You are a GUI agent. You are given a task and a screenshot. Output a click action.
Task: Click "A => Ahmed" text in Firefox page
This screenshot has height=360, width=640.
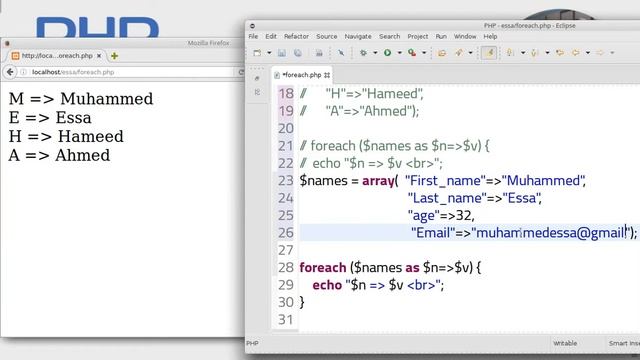pos(59,156)
